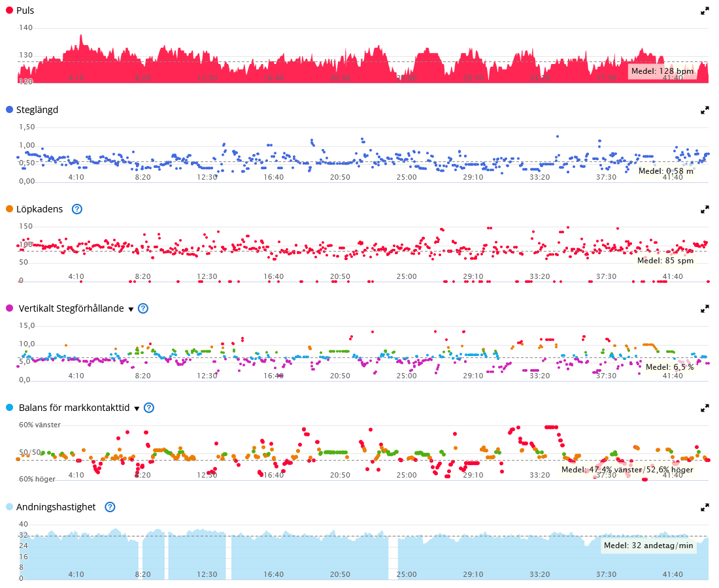Click the Balans för markkontakttid title

[x=75, y=408]
